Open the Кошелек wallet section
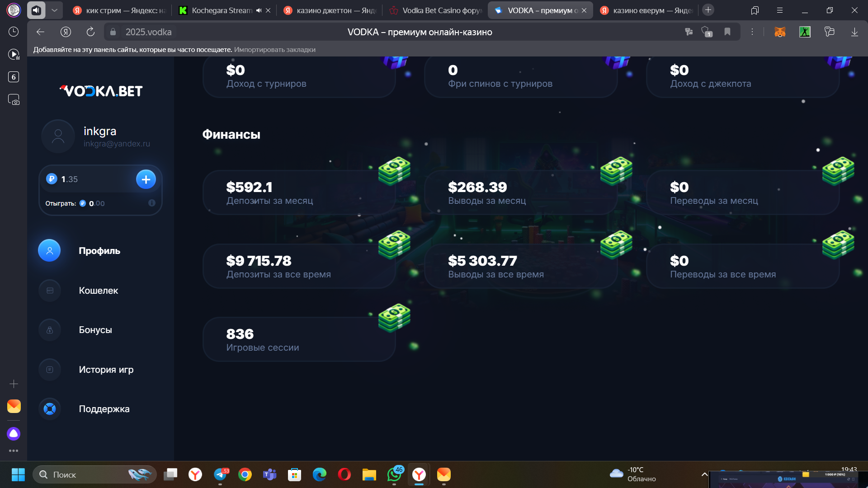Viewport: 868px width, 488px height. pos(98,291)
